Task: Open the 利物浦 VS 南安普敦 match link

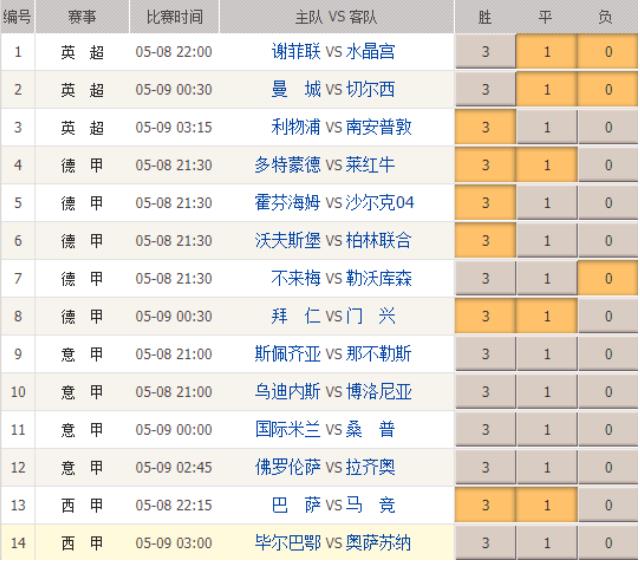Action: point(342,127)
